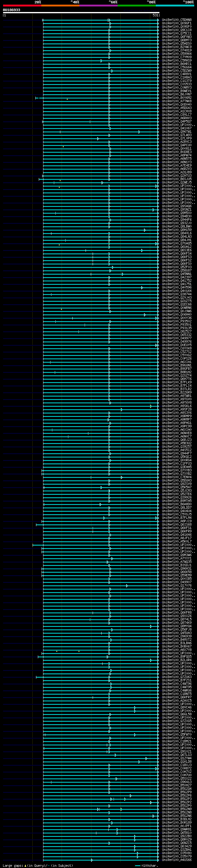Select the UniRef100_C7YM09 label
Image resolution: width=197 pixels, height=868 pixels.
click(177, 57)
